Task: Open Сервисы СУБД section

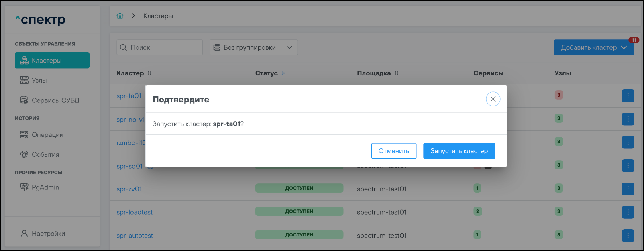Action: pyautogui.click(x=55, y=100)
